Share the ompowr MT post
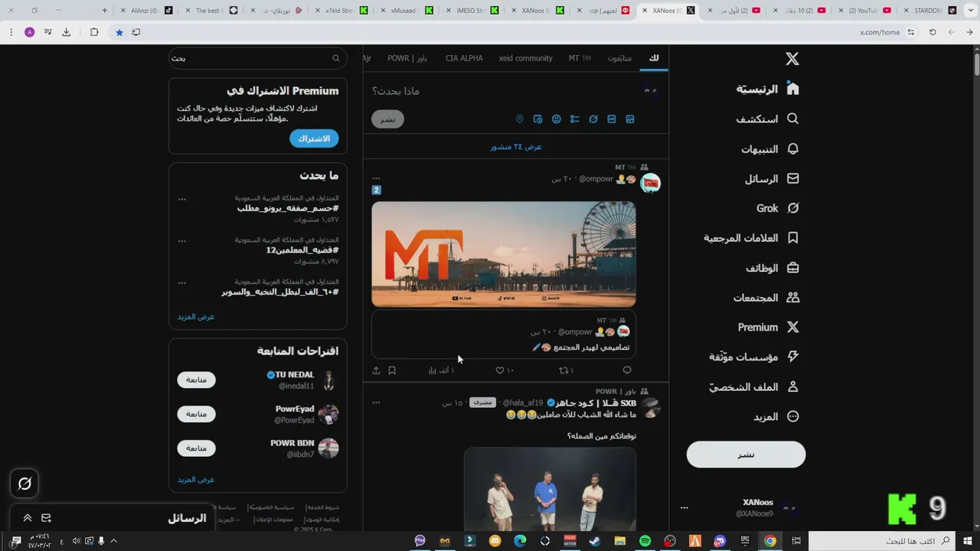 click(x=376, y=370)
